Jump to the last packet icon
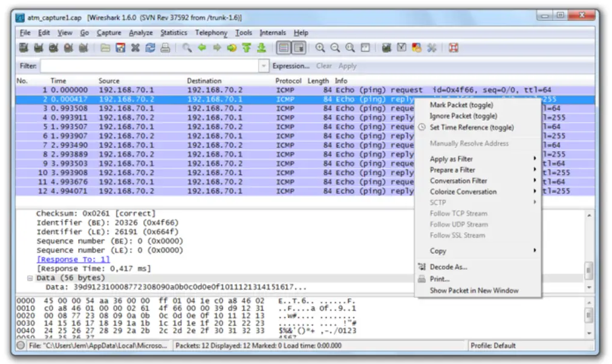This screenshot has width=612, height=364. (x=261, y=48)
